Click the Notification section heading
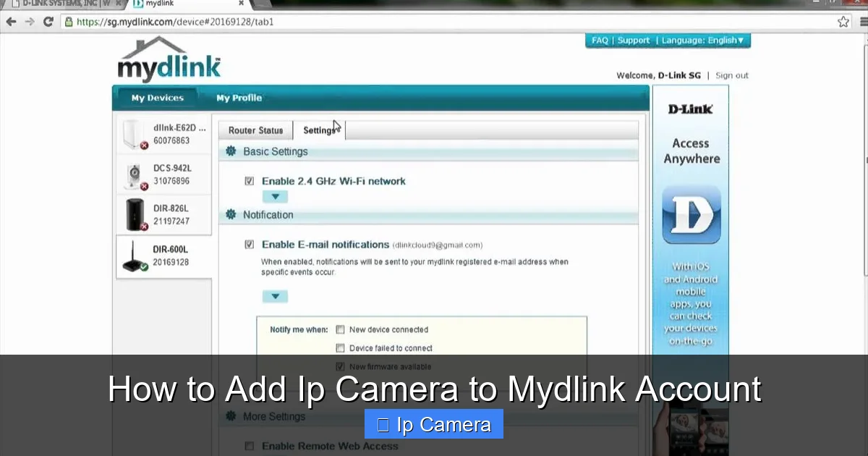Image resolution: width=868 pixels, height=456 pixels. [268, 215]
